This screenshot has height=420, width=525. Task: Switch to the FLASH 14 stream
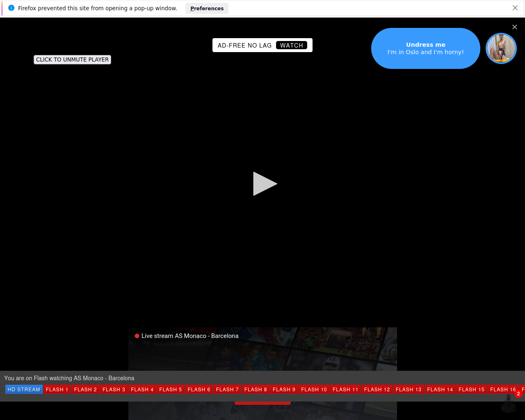tap(440, 389)
